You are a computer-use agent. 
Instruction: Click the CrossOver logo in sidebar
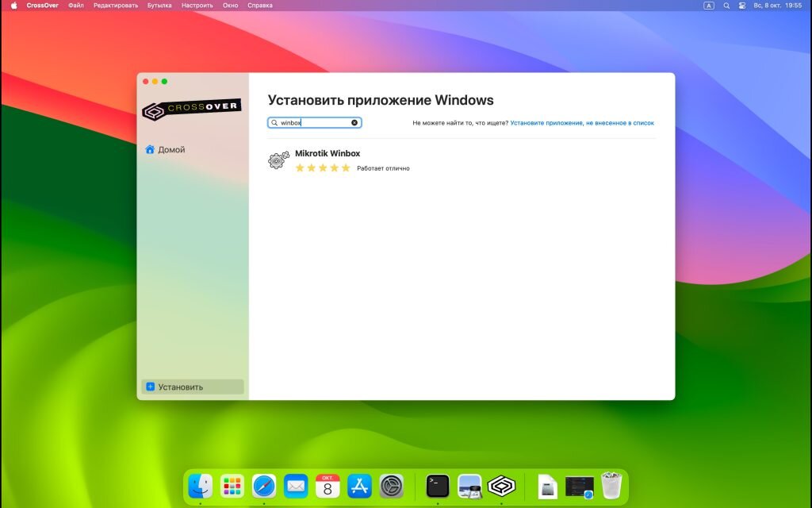[192, 109]
